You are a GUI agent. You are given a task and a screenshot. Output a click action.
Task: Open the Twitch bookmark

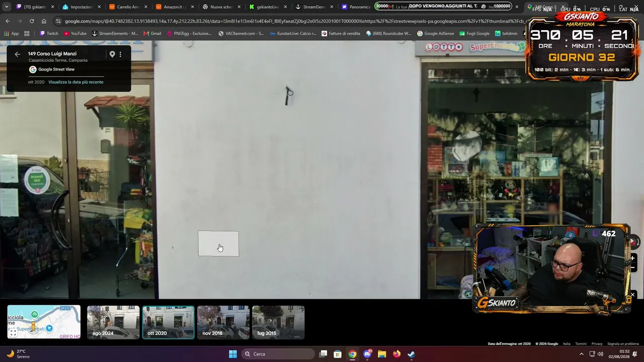click(49, 34)
